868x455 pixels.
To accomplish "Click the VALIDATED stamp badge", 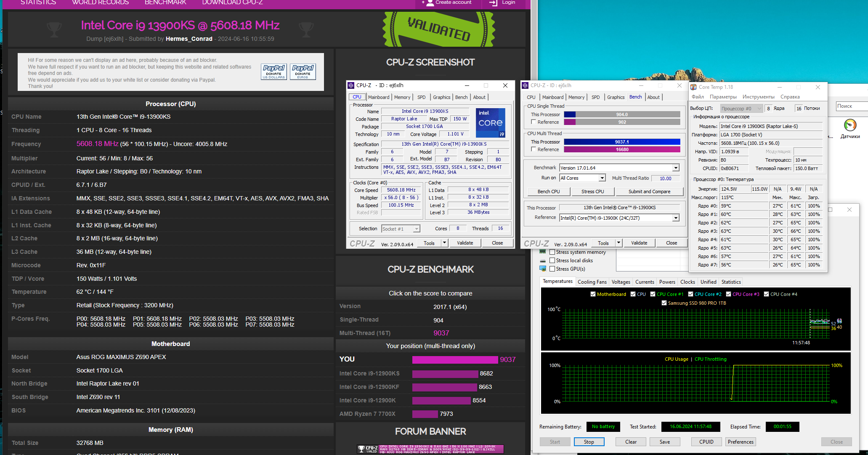I will (x=438, y=29).
